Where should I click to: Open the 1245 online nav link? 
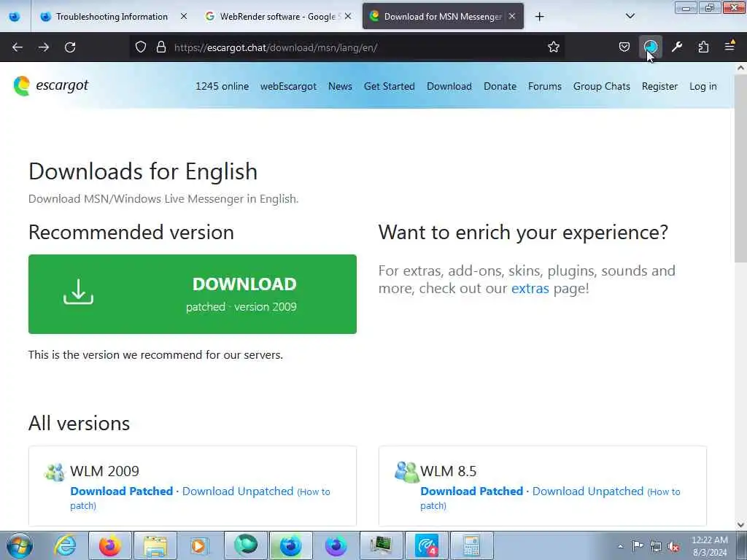coord(222,87)
